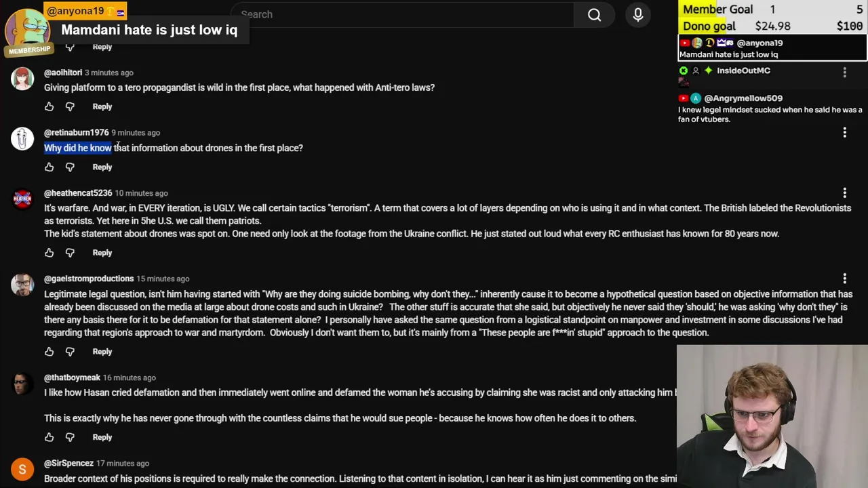Dislike the comment by @aoihitori
The width and height of the screenshot is (868, 488).
[x=70, y=106]
